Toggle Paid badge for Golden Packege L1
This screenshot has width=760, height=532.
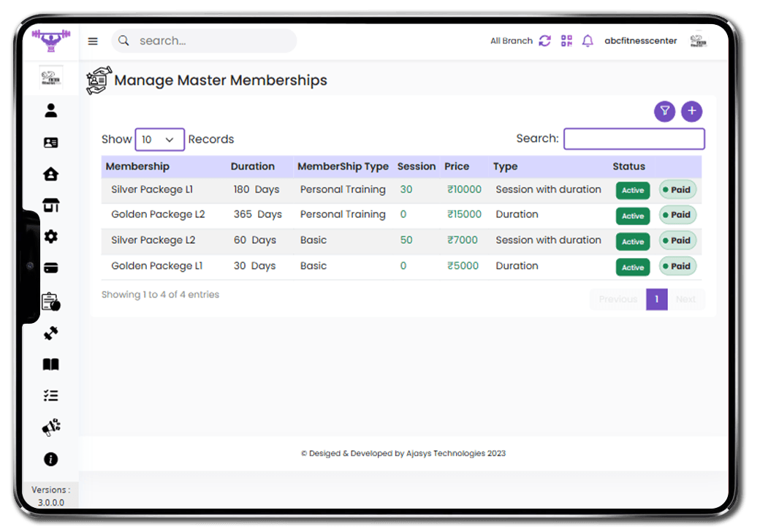coord(677,266)
